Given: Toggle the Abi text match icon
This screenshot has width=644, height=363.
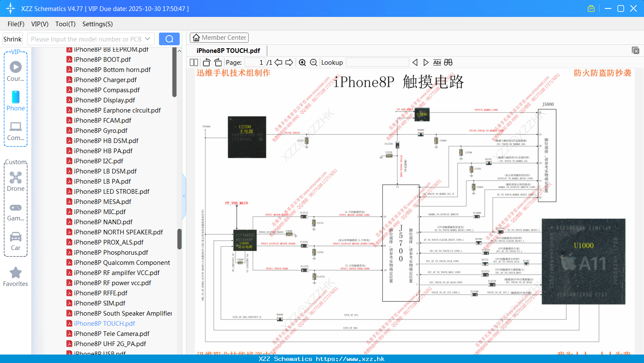Looking at the screenshot, I should coord(437,62).
